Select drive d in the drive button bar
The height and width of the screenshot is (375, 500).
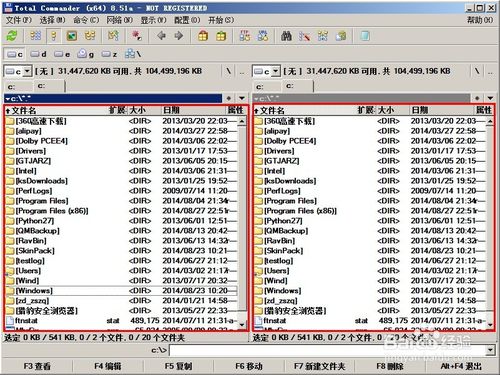(38, 54)
